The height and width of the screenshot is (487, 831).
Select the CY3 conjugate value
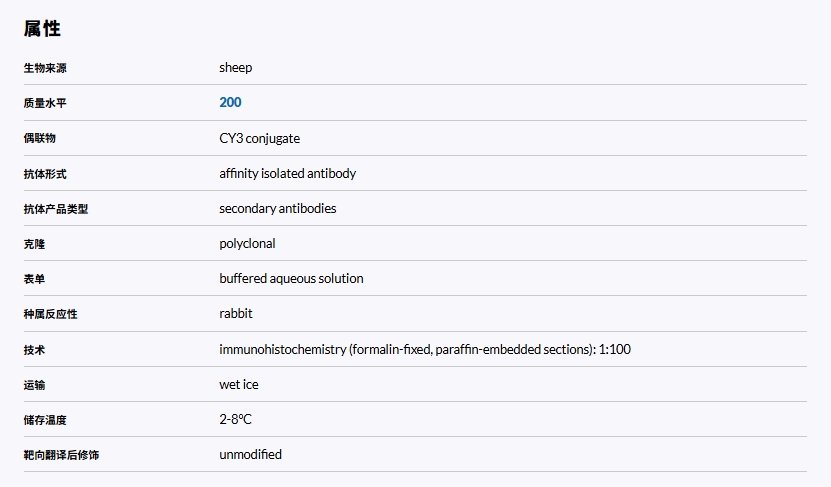click(259, 138)
